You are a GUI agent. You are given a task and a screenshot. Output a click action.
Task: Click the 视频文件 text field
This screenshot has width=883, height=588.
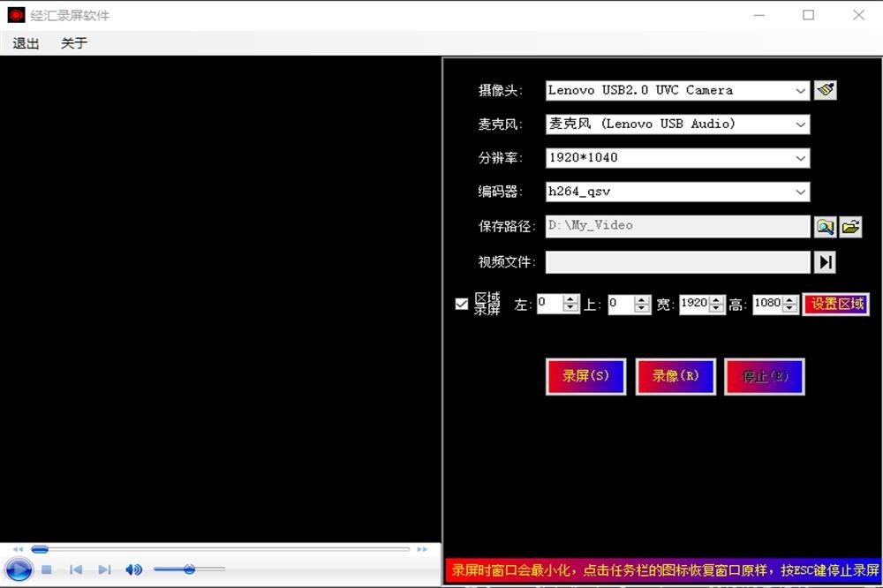click(677, 262)
